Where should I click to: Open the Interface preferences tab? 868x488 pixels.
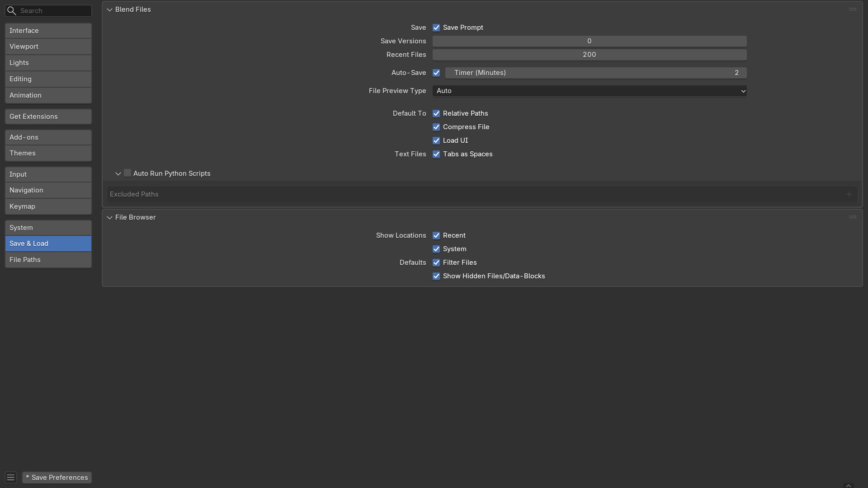[x=48, y=31]
